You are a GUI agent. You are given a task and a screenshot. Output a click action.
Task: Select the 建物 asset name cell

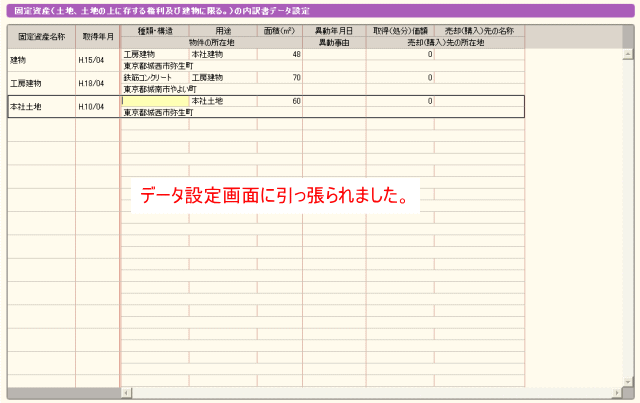tap(41, 60)
